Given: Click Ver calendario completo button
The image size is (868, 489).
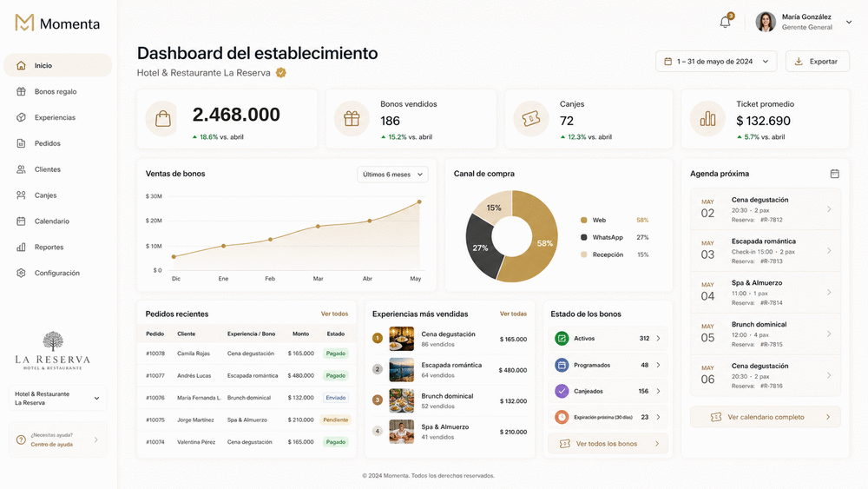Looking at the screenshot, I should (x=765, y=417).
